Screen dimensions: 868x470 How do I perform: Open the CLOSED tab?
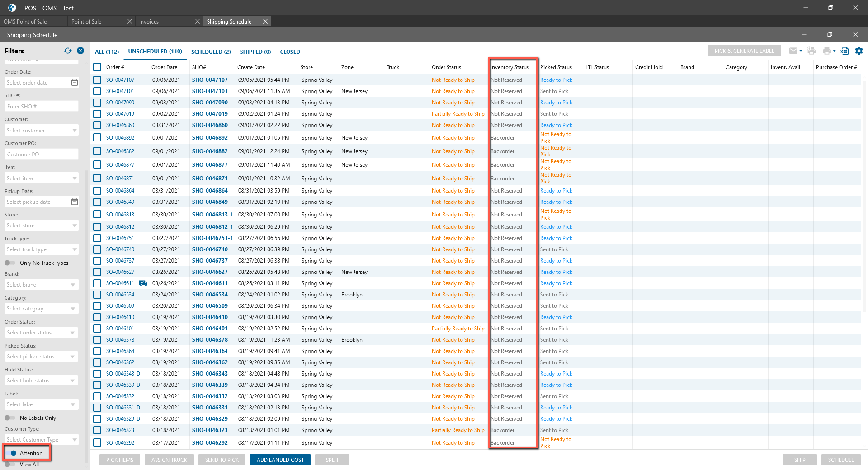point(290,52)
